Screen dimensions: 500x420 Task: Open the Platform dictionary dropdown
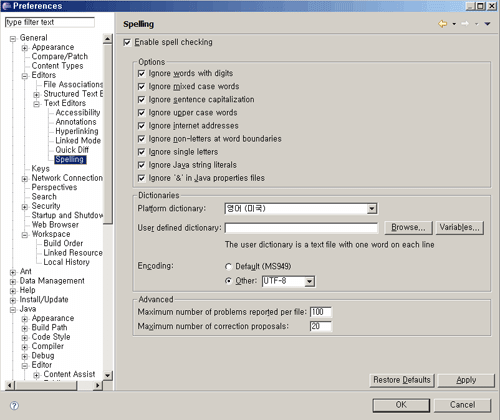click(x=372, y=209)
